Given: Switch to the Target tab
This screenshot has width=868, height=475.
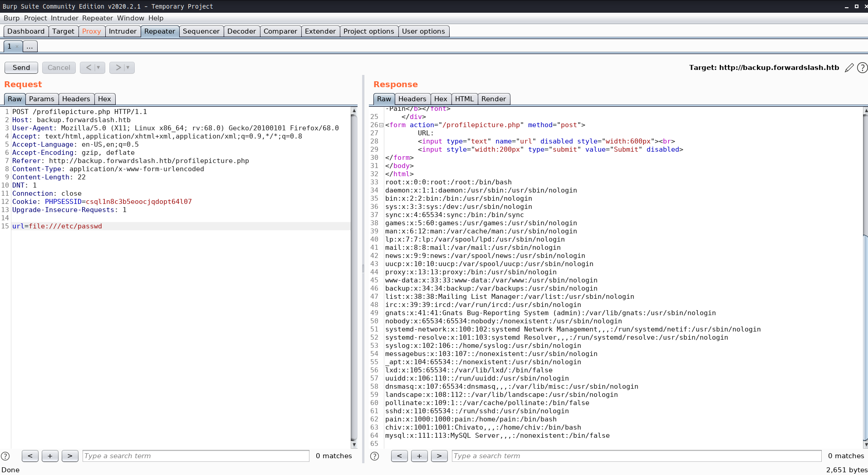Looking at the screenshot, I should (63, 31).
